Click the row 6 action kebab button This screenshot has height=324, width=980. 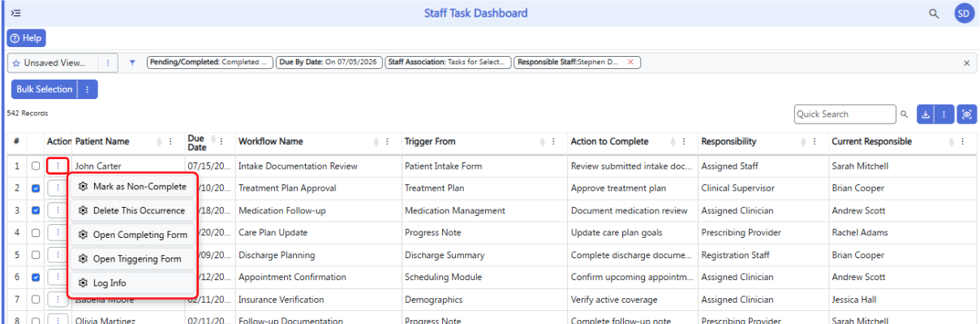click(x=57, y=278)
